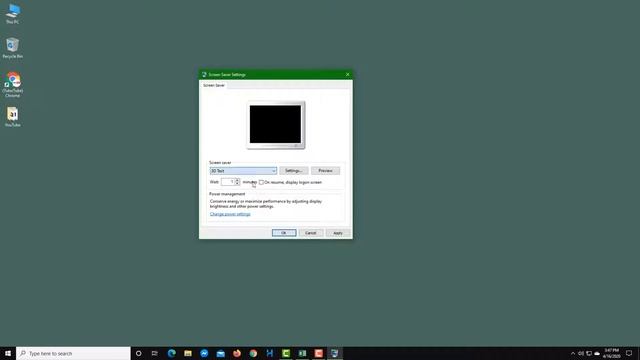640x360 pixels.
Task: Show hidden system tray icons
Action: (x=573, y=353)
